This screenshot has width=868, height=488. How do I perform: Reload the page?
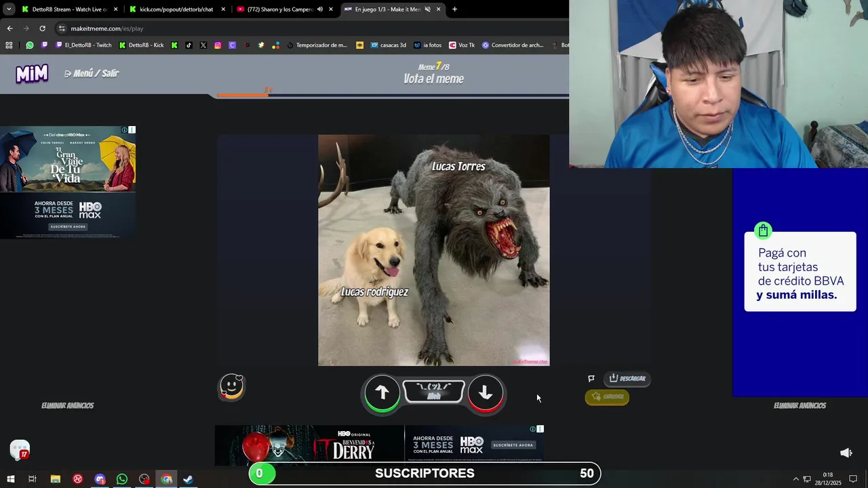(x=42, y=28)
